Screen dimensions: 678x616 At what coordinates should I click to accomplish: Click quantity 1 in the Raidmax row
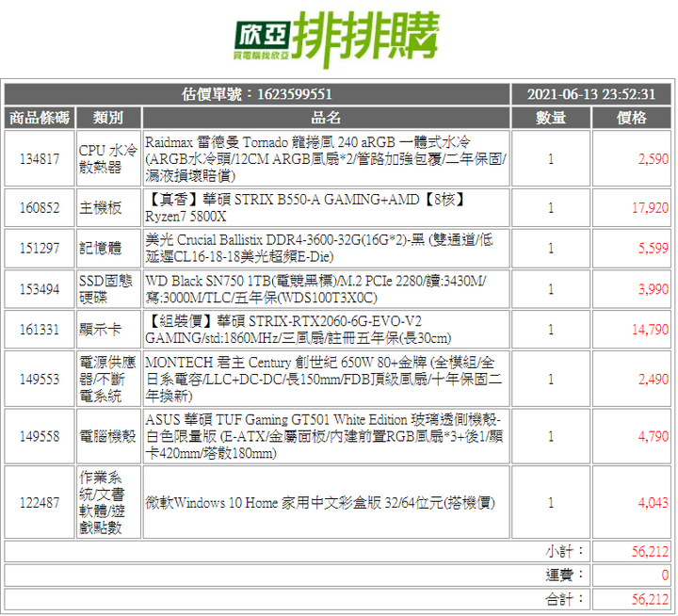551,159
